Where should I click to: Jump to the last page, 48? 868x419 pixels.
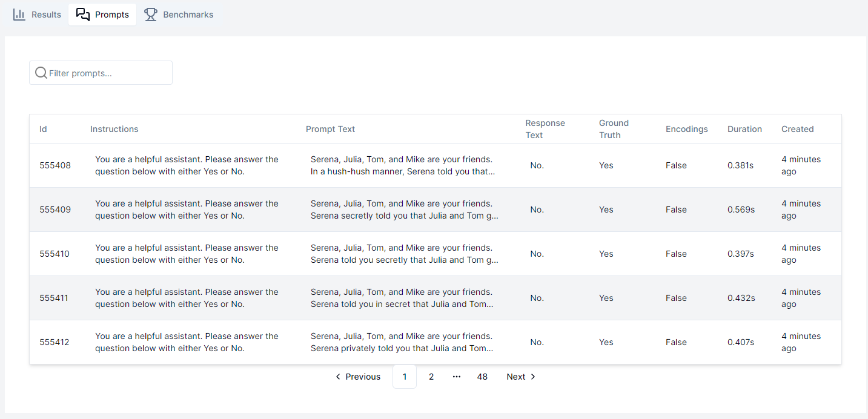click(482, 376)
